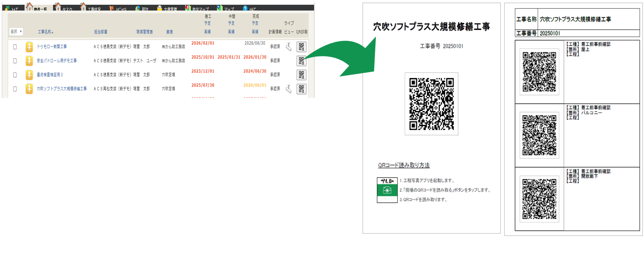Click yellow person icon for トゥモロー新築工事
644x257 pixels.
(x=29, y=47)
